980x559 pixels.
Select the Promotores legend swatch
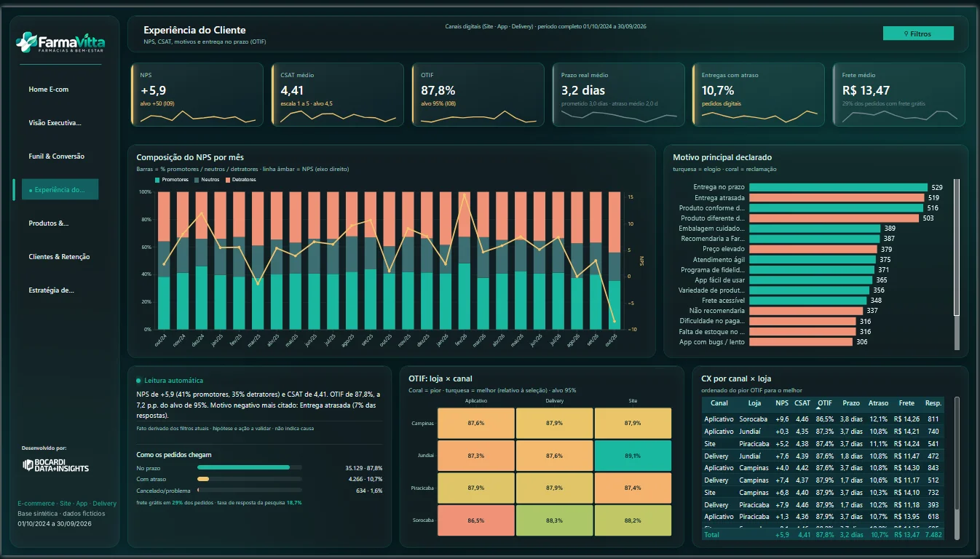[x=157, y=179]
